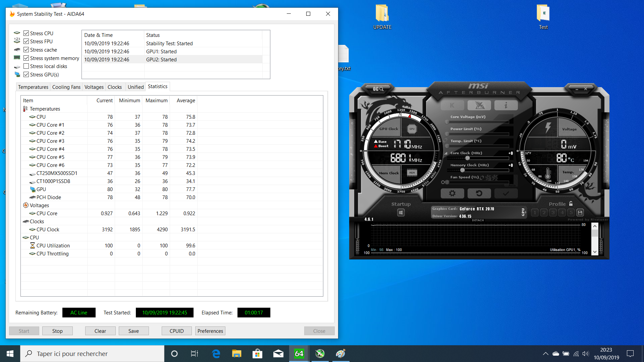Screen dimensions: 644x362
Task: Open AIDA64 Preferences
Action: (210, 331)
